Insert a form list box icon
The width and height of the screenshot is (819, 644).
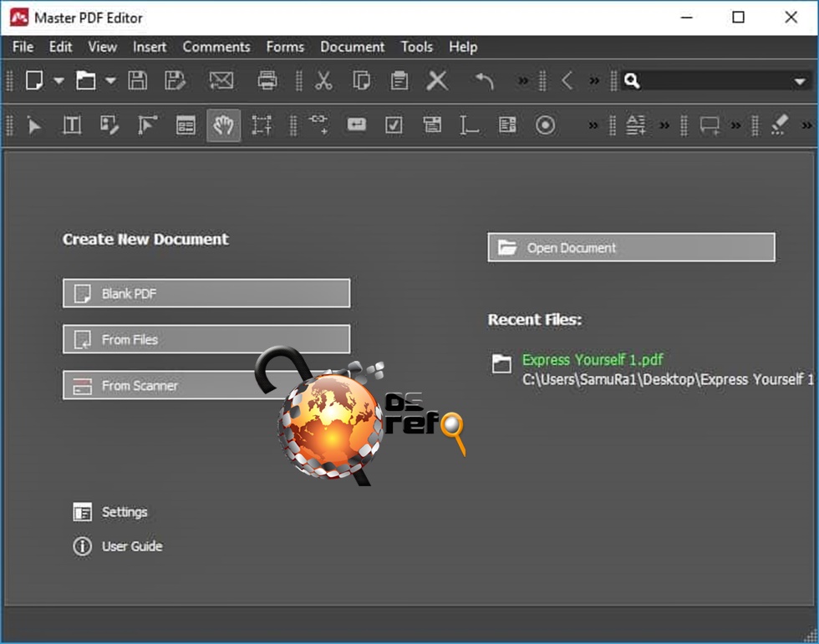pos(507,124)
